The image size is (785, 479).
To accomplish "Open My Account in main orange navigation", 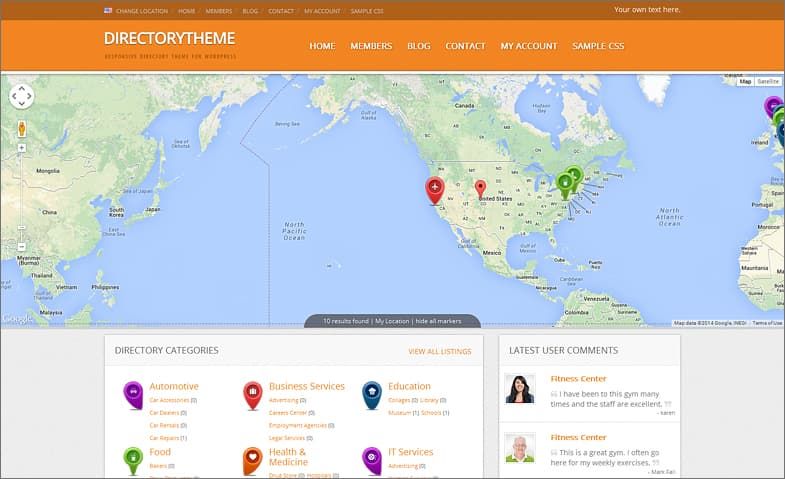I will tap(529, 46).
